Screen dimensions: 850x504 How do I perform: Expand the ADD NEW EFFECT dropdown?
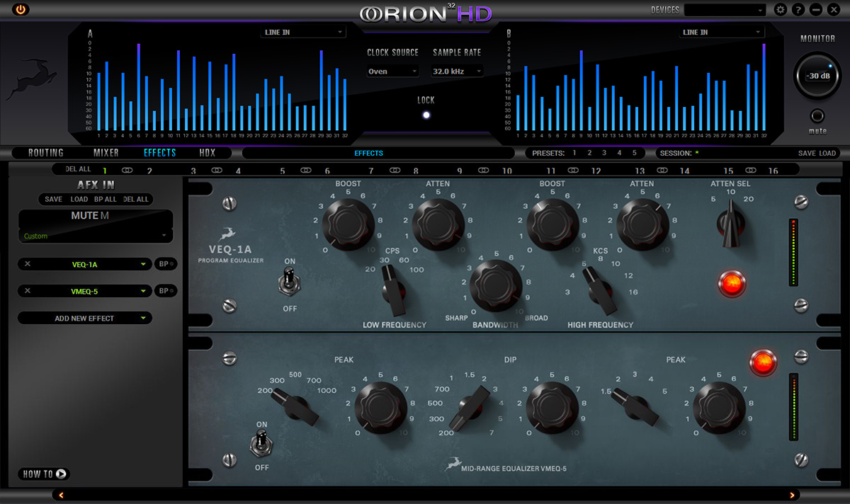coord(84,318)
